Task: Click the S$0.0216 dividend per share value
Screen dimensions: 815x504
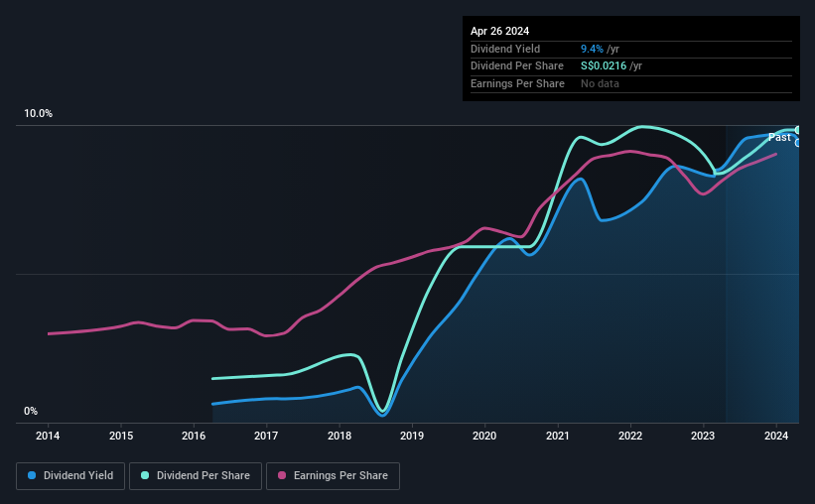Action: point(604,66)
